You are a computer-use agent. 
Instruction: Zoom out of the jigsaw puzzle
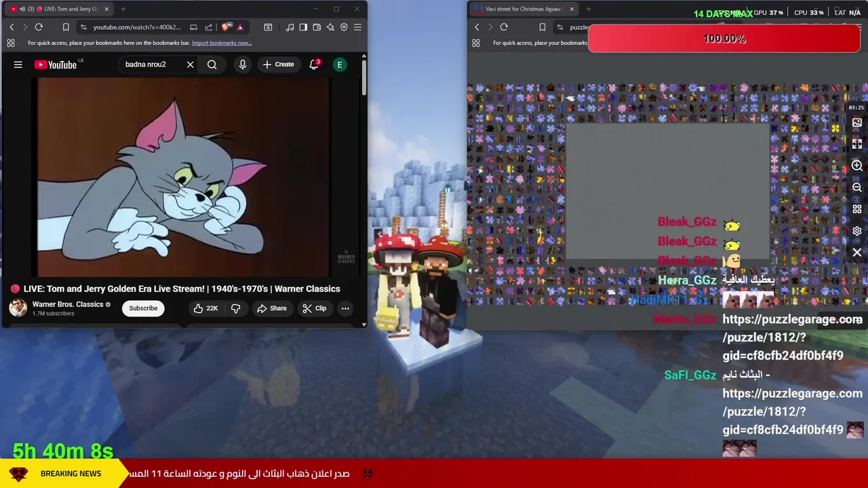click(857, 188)
